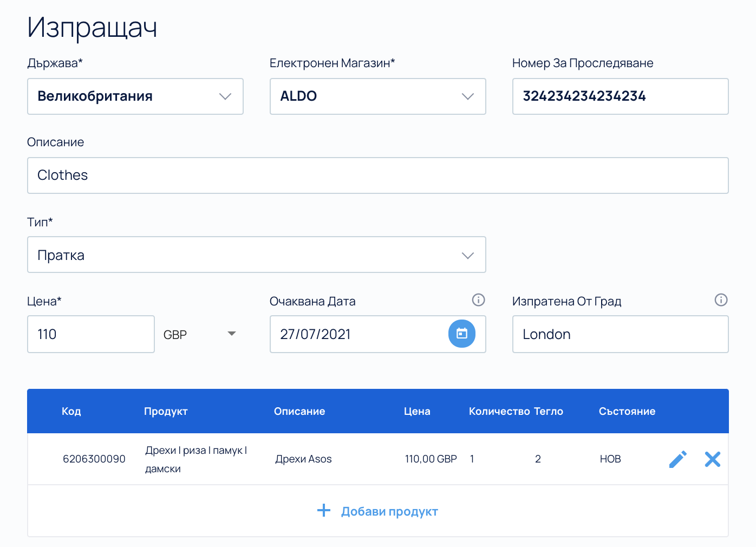756x547 pixels.
Task: Focus the city field containing London
Action: click(x=620, y=334)
